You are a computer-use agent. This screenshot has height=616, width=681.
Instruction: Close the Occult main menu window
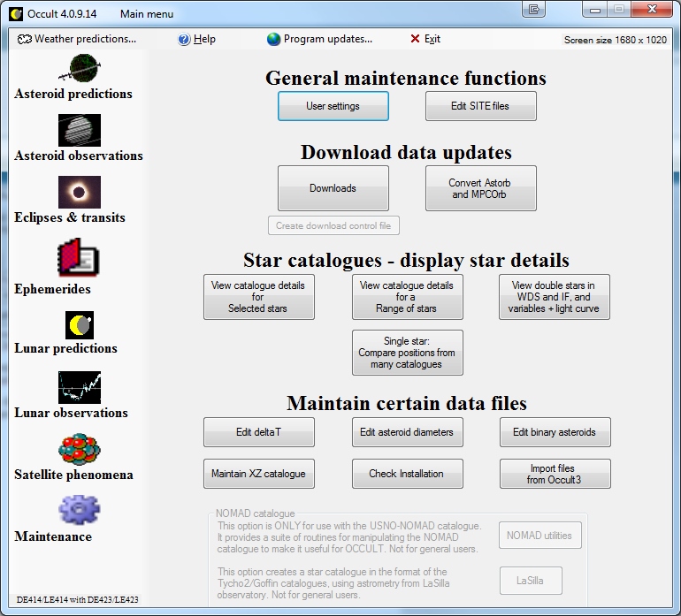[652, 9]
